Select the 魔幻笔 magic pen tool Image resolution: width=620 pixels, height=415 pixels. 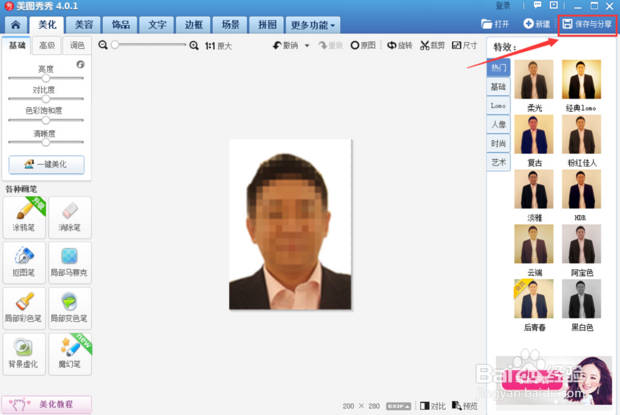[70, 354]
